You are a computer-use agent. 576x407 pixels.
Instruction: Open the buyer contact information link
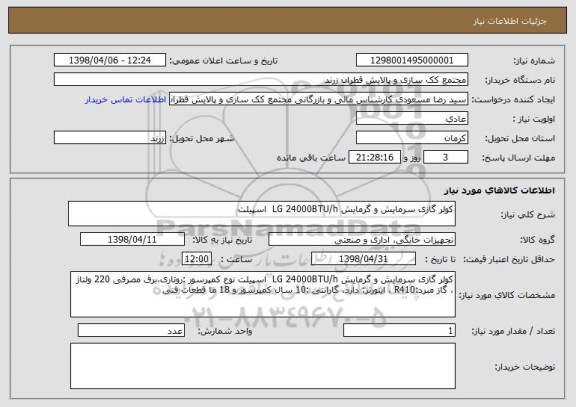126,100
